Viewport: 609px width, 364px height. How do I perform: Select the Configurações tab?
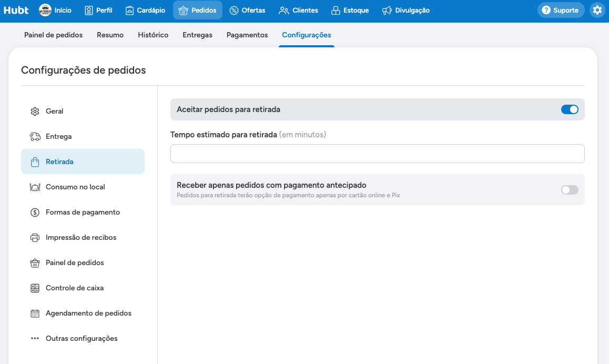(x=307, y=35)
